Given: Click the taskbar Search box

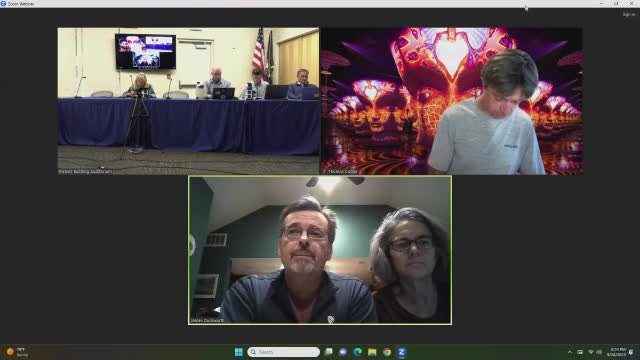Looking at the screenshot, I should 284,352.
